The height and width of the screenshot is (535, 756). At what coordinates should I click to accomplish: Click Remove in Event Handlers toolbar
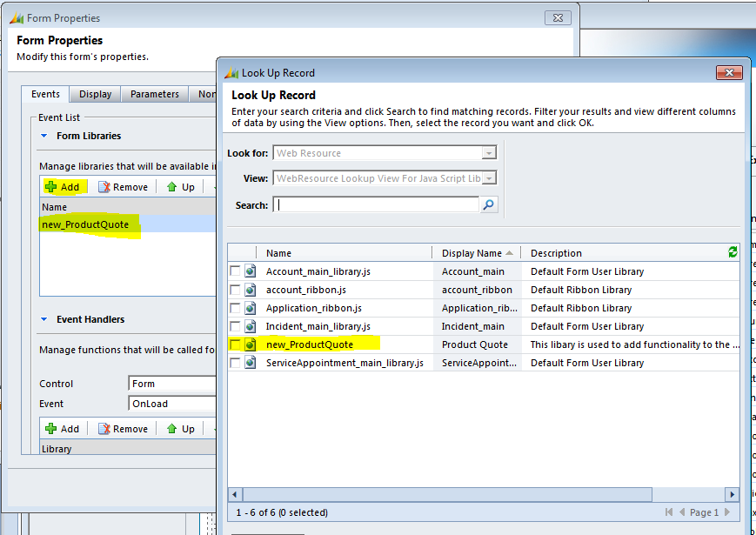pyautogui.click(x=123, y=429)
